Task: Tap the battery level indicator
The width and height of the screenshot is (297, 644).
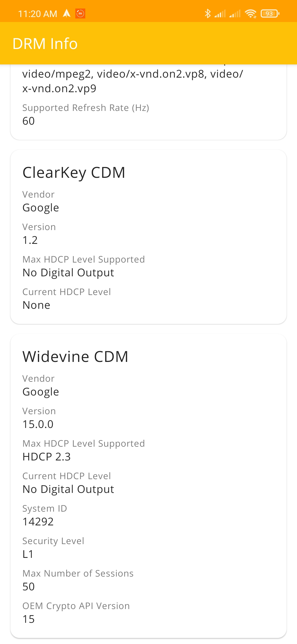Action: (x=270, y=13)
